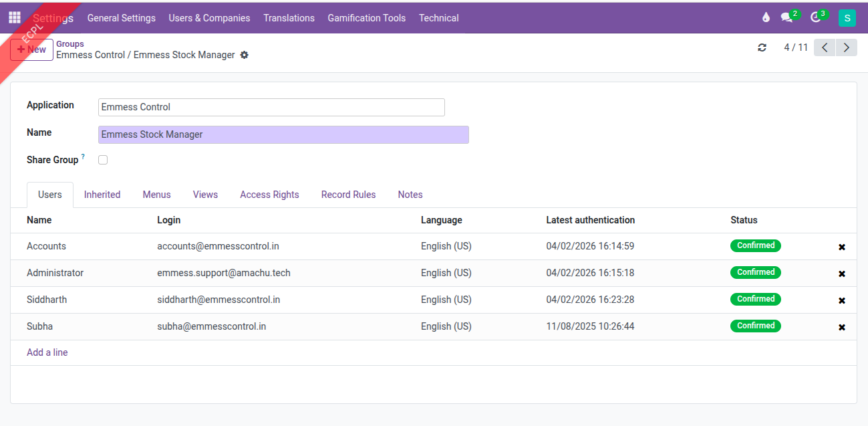The width and height of the screenshot is (868, 426).
Task: Click the refresh record icon
Action: tap(762, 47)
